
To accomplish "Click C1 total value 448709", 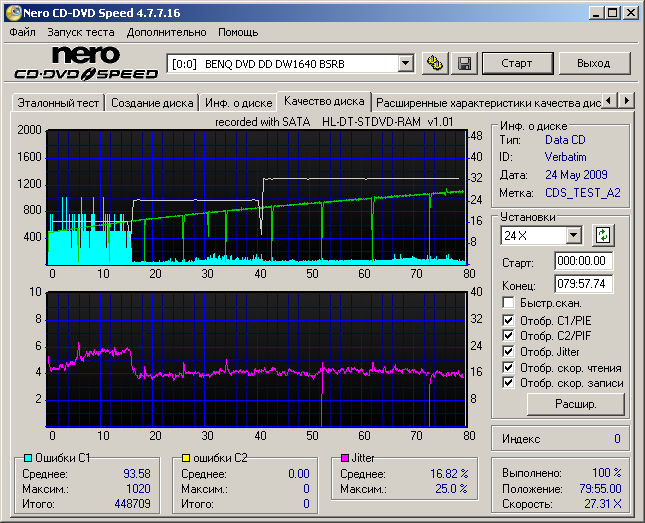I will [132, 504].
